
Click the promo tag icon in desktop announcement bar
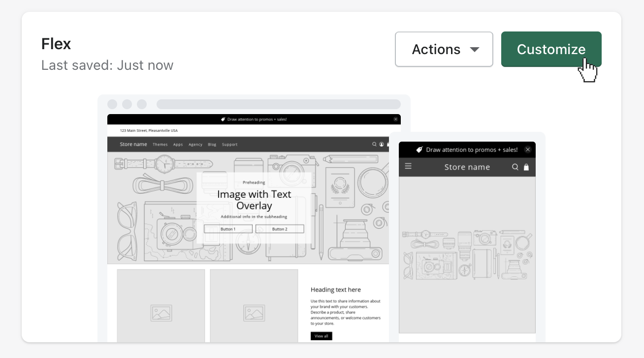[x=223, y=119]
